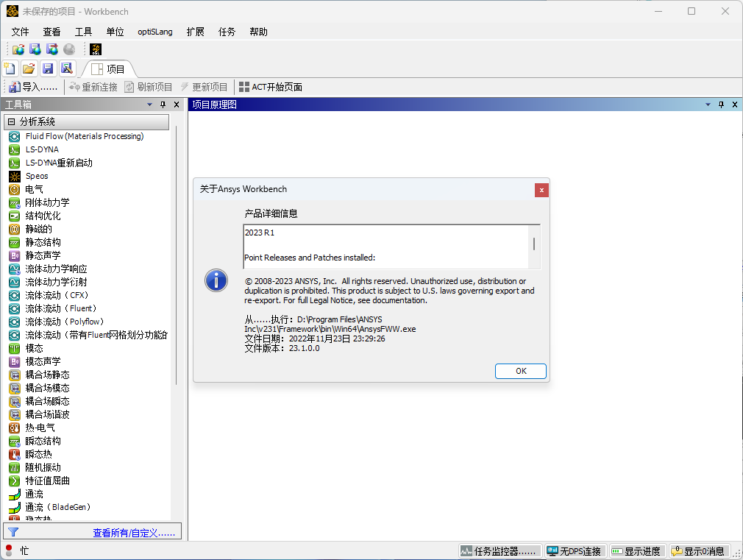Click the 静态结构 system icon
The height and width of the screenshot is (560, 743).
(x=14, y=243)
